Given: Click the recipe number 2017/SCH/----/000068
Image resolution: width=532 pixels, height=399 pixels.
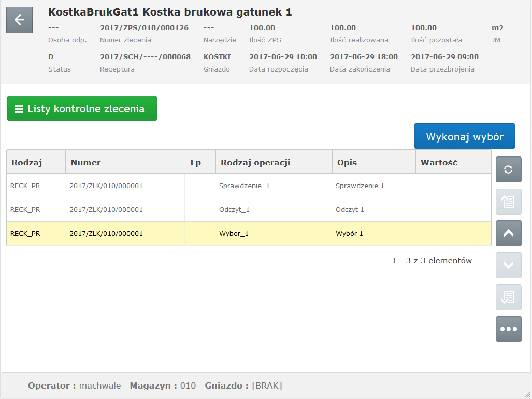Looking at the screenshot, I should 145,56.
